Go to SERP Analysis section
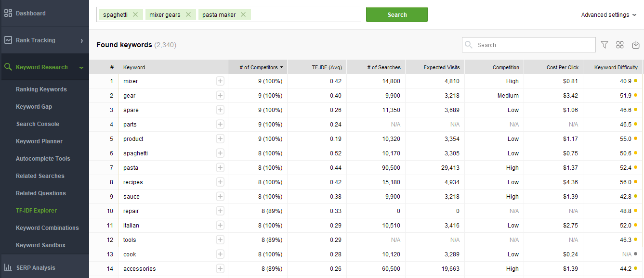The width and height of the screenshot is (644, 278). [x=35, y=268]
